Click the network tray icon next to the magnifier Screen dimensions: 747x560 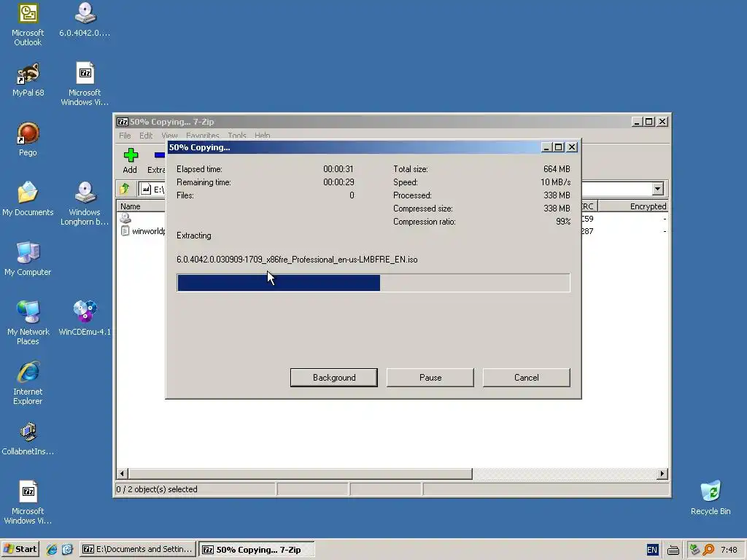(x=694, y=550)
